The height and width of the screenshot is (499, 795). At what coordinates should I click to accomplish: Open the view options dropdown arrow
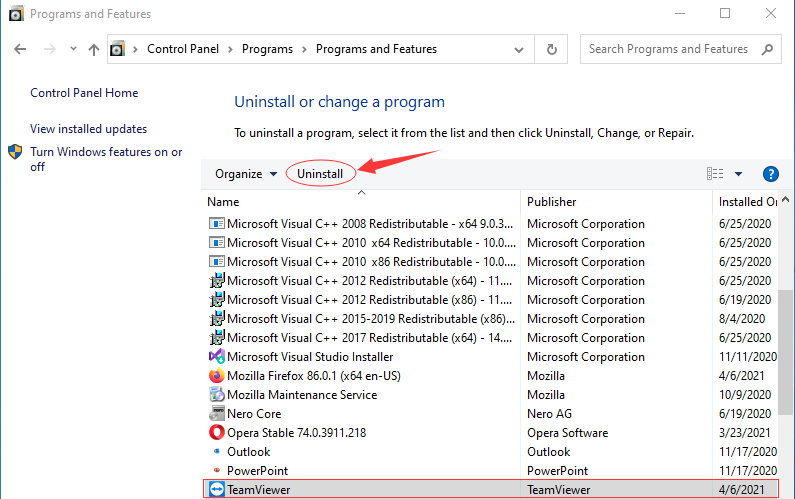738,174
